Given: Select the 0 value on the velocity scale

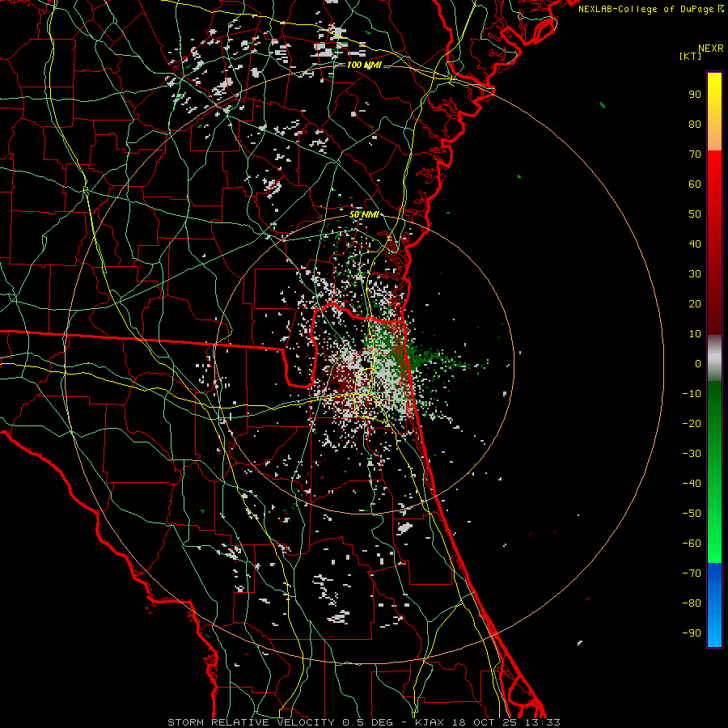Looking at the screenshot, I should click(x=698, y=363).
